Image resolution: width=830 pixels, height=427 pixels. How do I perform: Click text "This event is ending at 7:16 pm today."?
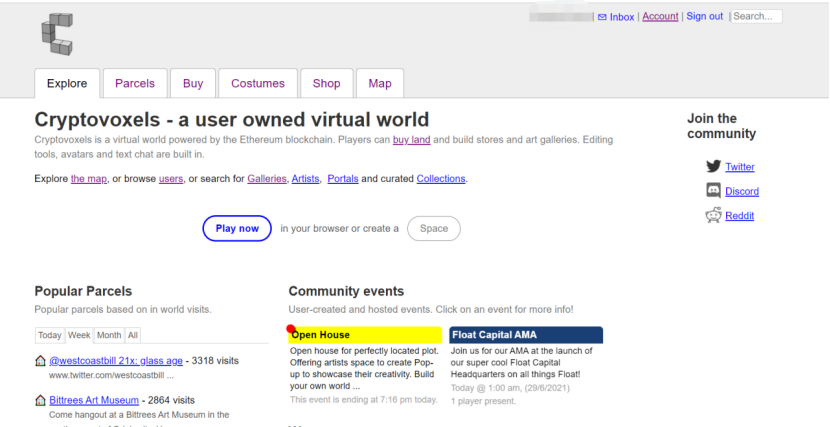364,399
